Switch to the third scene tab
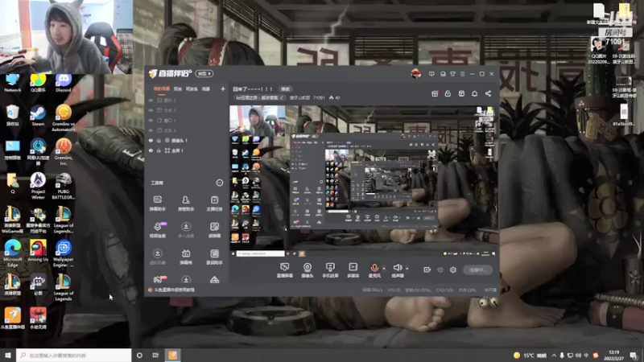The width and height of the screenshot is (644, 362). tap(192, 88)
